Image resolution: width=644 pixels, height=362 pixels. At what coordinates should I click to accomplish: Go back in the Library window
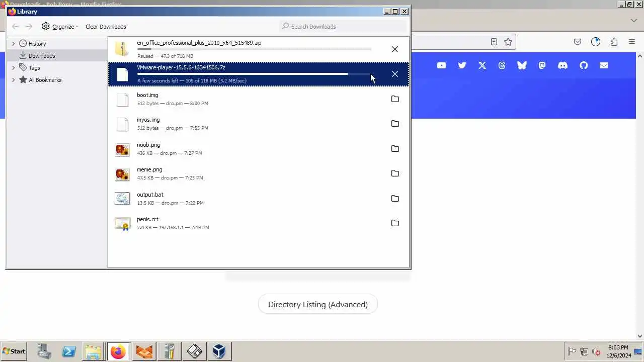[16, 27]
